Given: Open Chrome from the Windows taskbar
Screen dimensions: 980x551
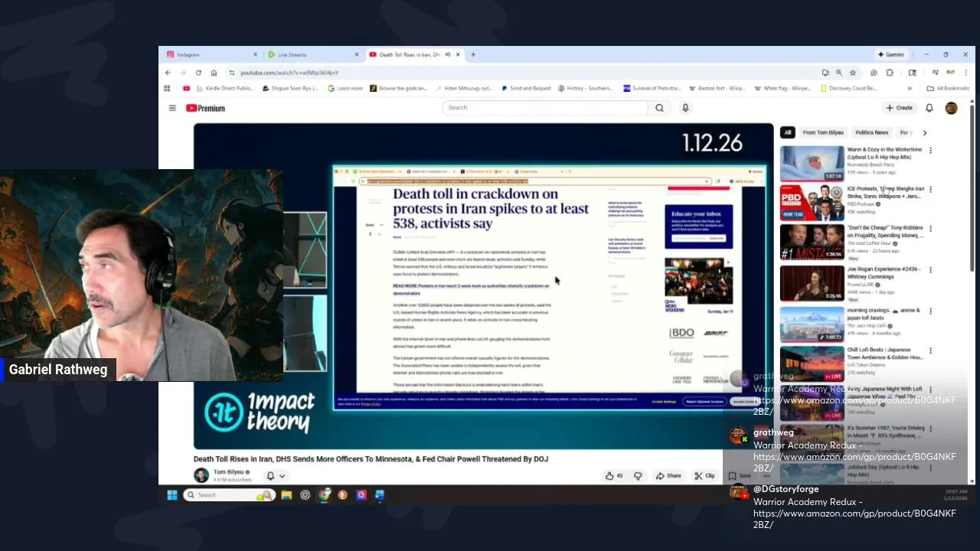Looking at the screenshot, I should pos(325,495).
